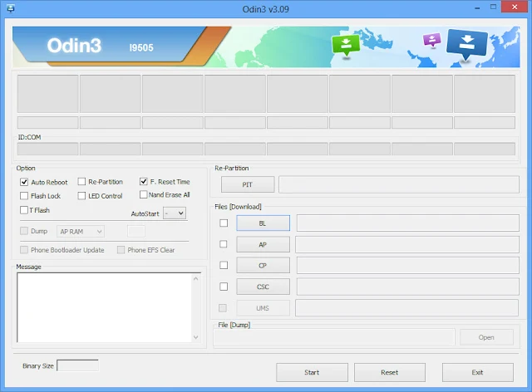The width and height of the screenshot is (532, 392).
Task: Tick the checkbox beside BL button
Action: tap(224, 223)
